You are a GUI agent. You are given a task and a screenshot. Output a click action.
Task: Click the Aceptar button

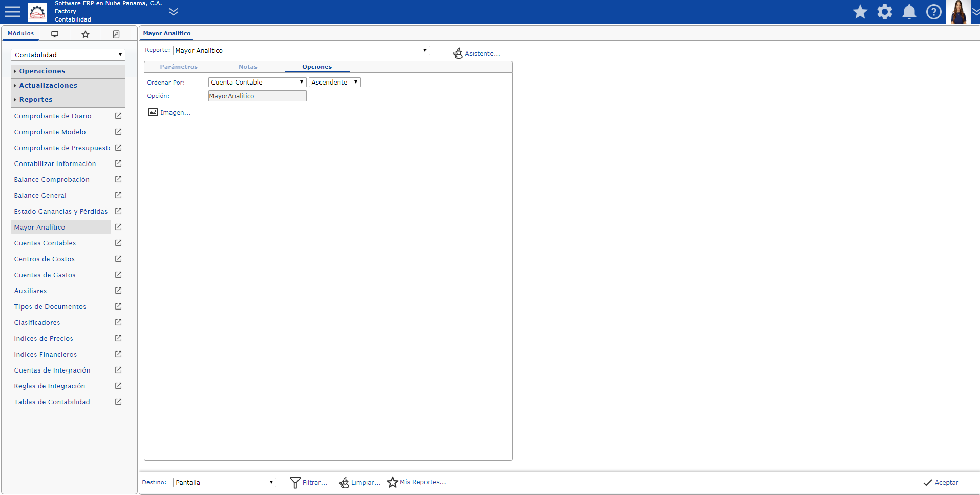coord(941,482)
